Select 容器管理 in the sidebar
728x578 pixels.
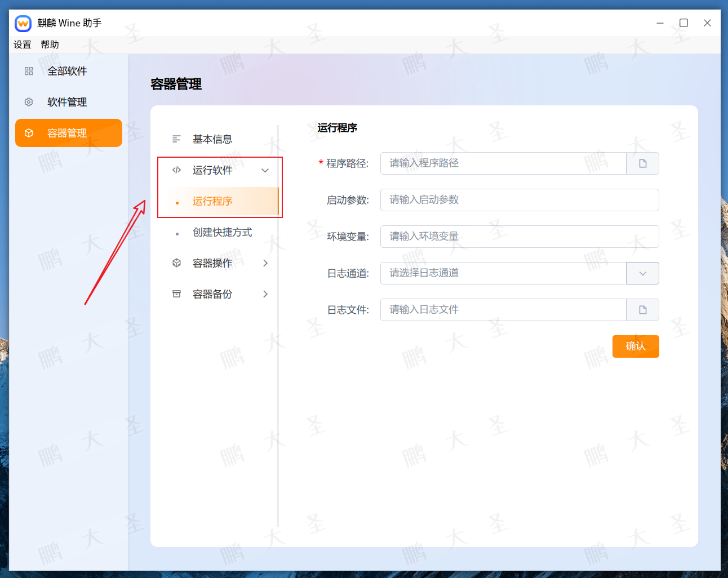69,133
